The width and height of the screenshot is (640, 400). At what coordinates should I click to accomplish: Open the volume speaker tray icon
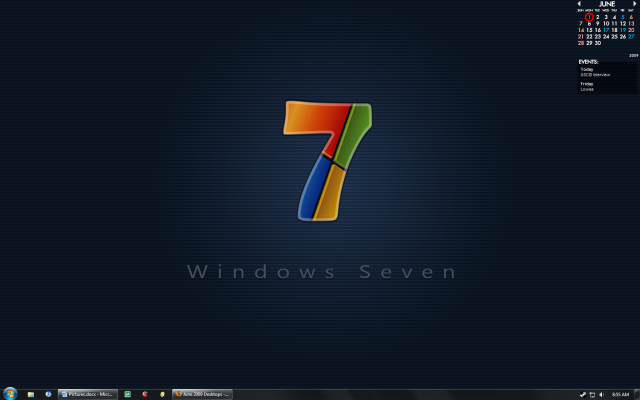pos(602,395)
